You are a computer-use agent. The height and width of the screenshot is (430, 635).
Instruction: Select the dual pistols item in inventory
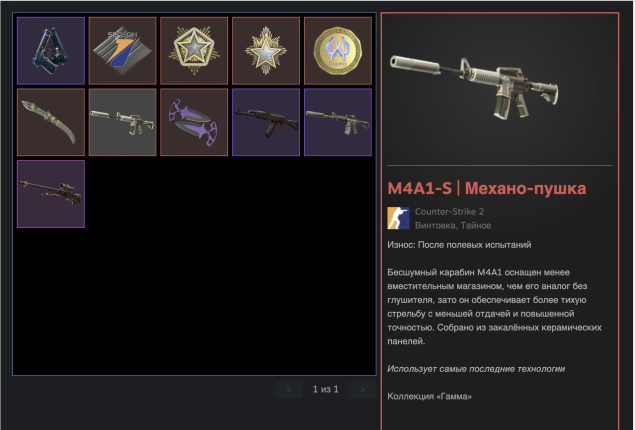(x=51, y=51)
